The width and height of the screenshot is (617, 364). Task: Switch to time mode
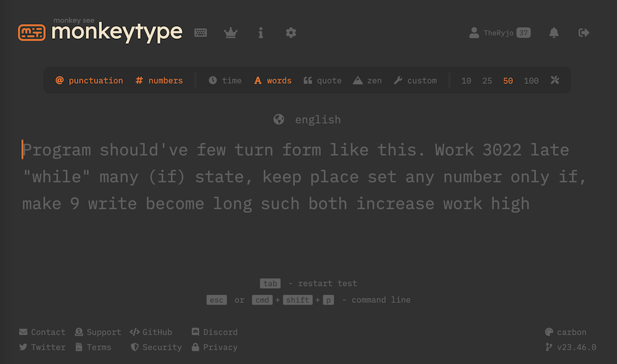[225, 81]
